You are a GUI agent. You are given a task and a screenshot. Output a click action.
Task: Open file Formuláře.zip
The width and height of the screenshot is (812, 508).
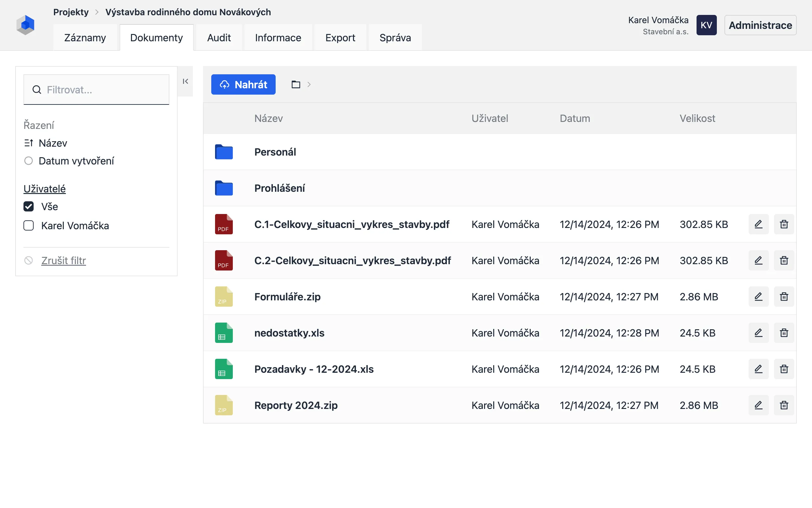pos(288,297)
